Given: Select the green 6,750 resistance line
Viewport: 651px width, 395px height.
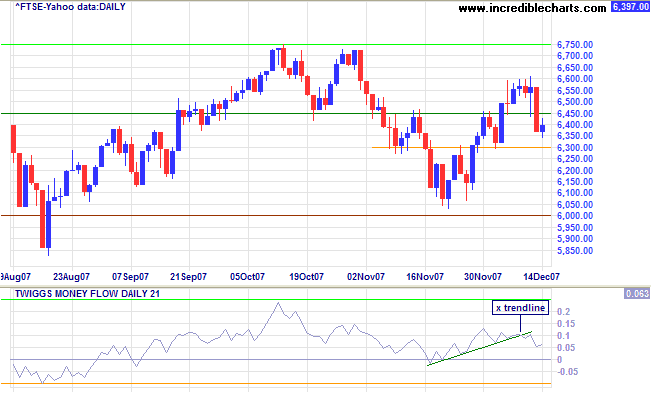Looking at the screenshot, I should point(276,44).
